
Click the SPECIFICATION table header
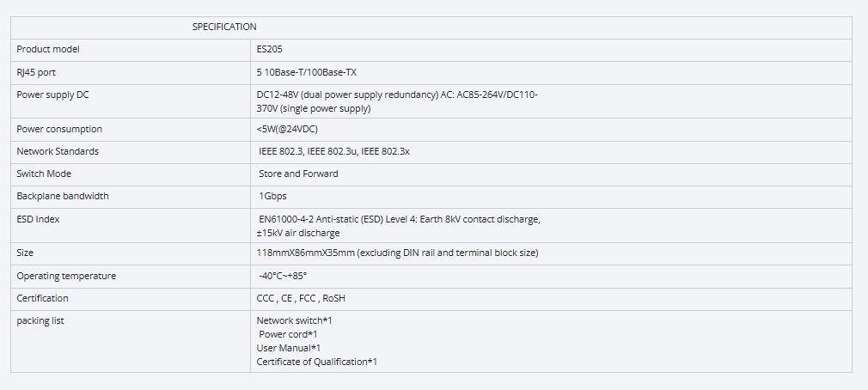224,27
